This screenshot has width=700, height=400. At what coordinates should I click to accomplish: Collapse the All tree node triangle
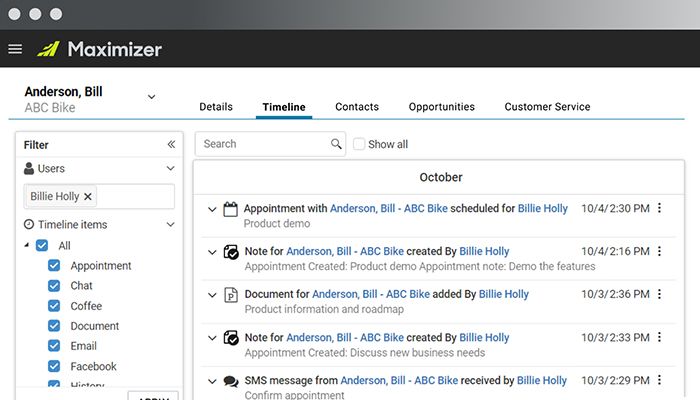click(x=27, y=245)
